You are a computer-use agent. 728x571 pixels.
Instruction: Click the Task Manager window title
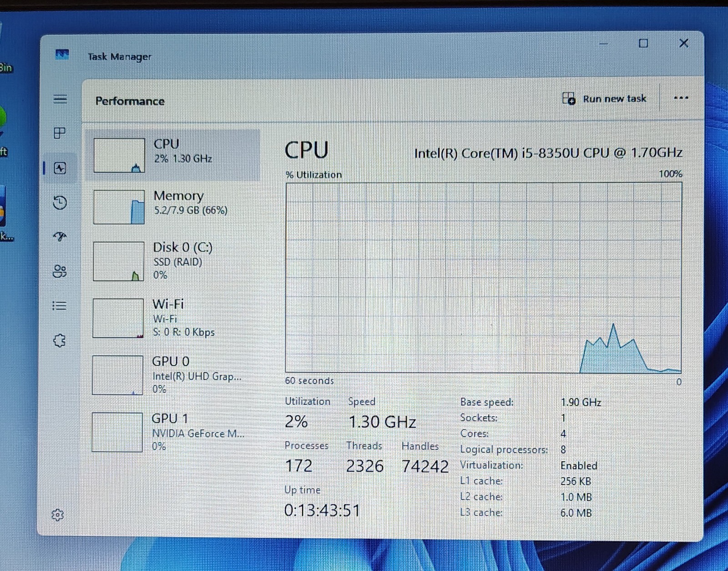click(119, 57)
